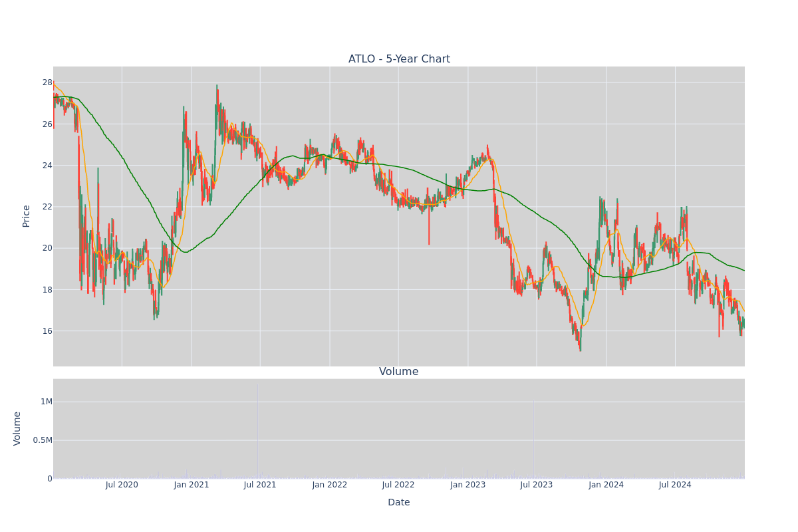Click the 'Date' x-axis label
This screenshot has width=798, height=532.
pos(399,503)
